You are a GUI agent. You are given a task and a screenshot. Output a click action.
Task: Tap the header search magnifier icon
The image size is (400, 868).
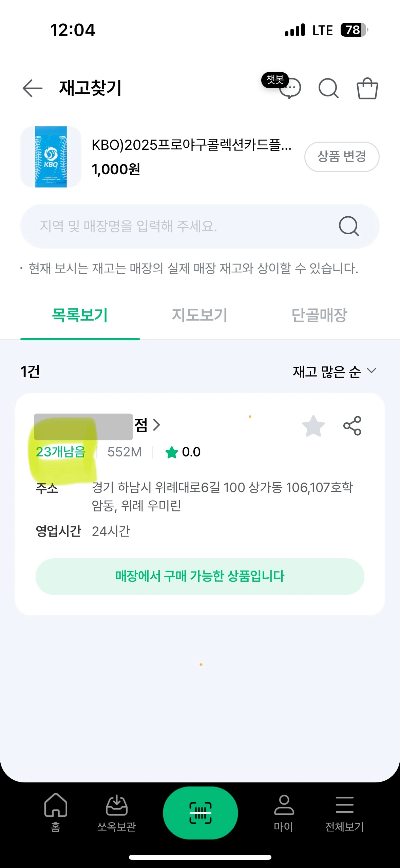[328, 88]
